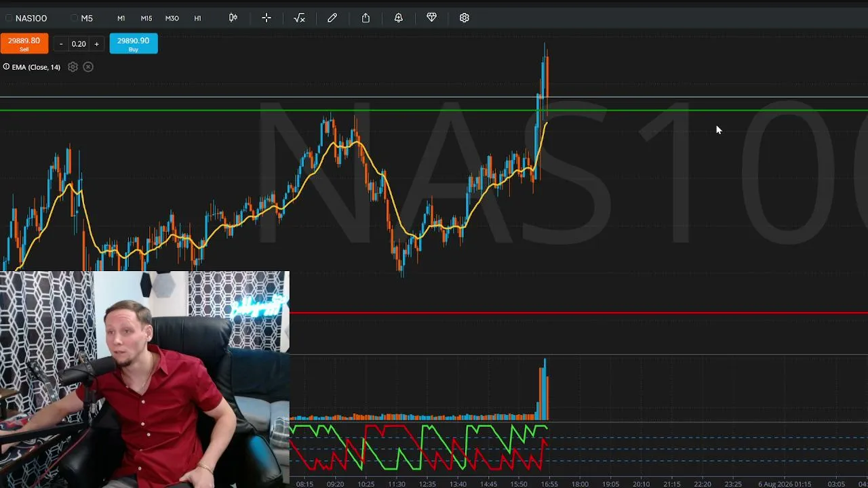This screenshot has width=868, height=488.
Task: Click the 6 Aug 2026 01:15 axis label
Action: tap(783, 484)
